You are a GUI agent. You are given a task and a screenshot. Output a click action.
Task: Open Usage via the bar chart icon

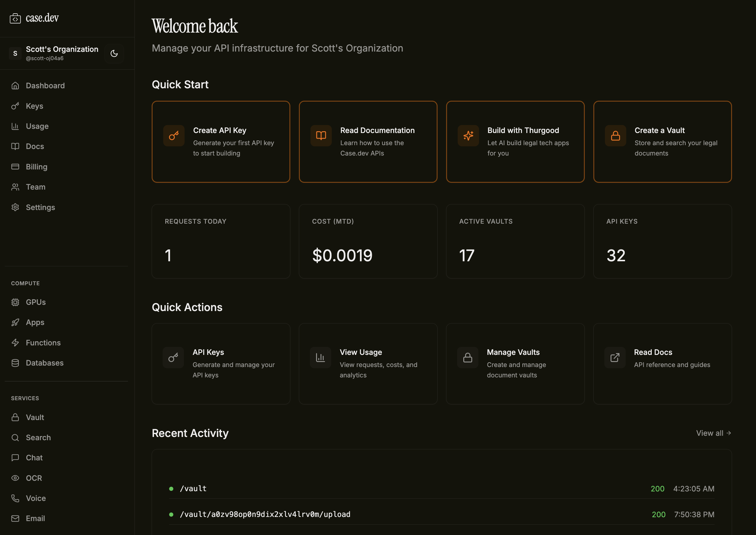15,126
